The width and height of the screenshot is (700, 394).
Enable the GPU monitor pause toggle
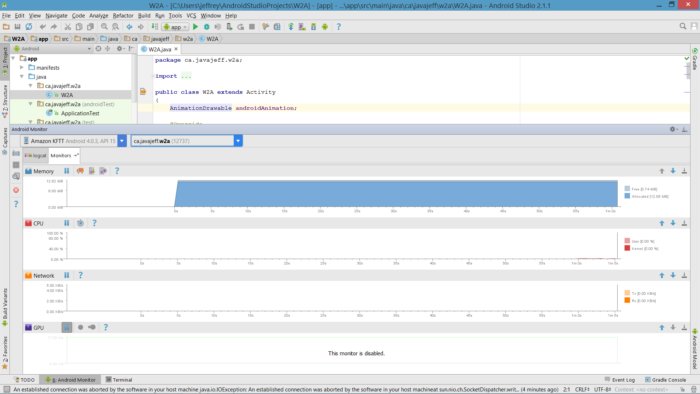[67, 328]
